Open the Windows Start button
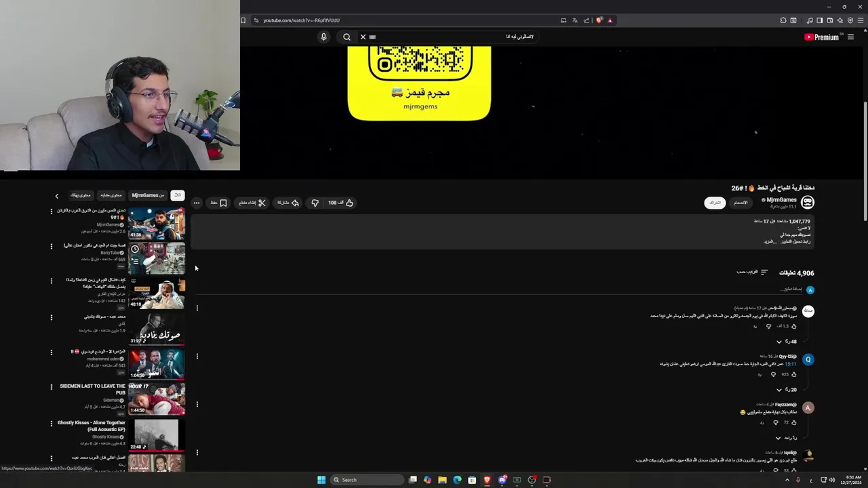 click(321, 480)
